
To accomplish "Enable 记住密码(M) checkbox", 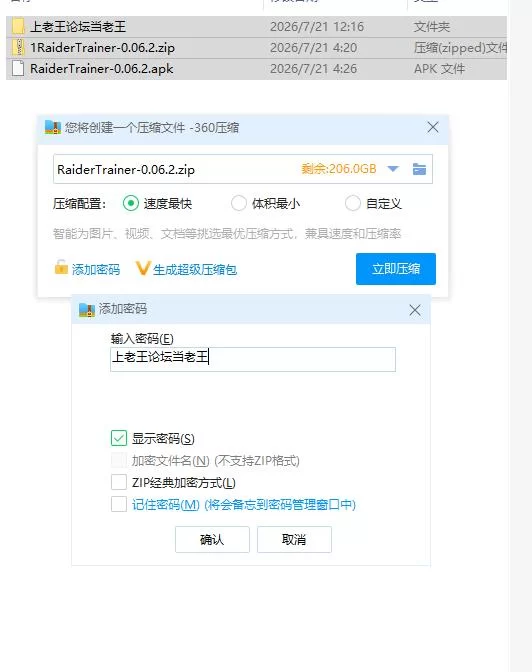I will click(x=119, y=504).
